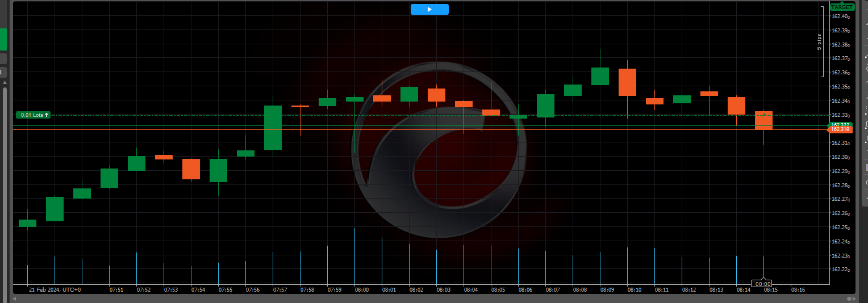Click the 08:05 time axis label
Viewport: 868px width, 303px height.
coord(498,289)
